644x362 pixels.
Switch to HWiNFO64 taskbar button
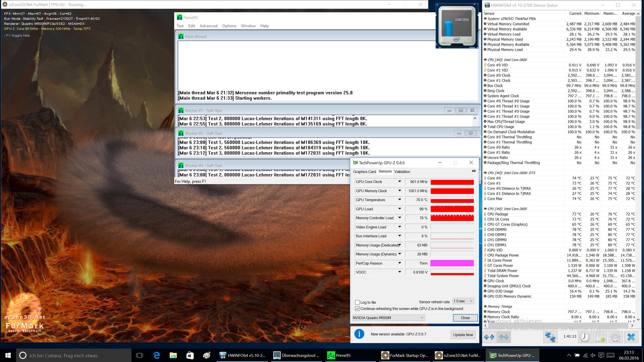point(243,355)
